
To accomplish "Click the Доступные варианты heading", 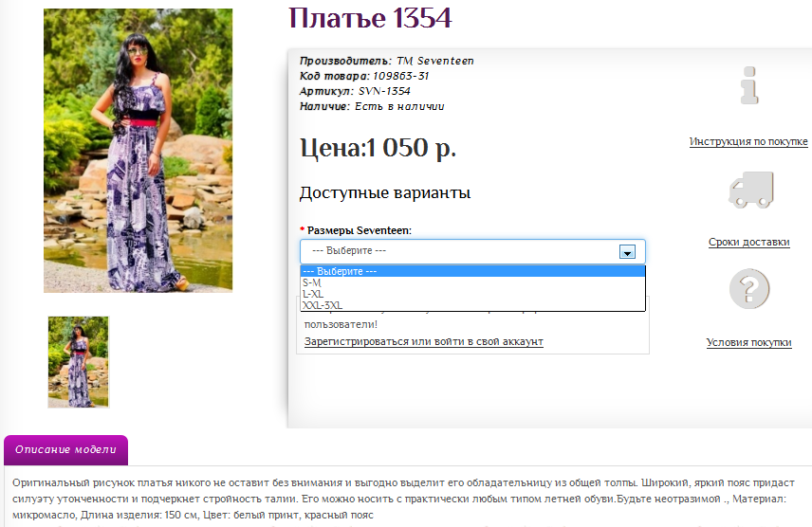I will coord(385,193).
